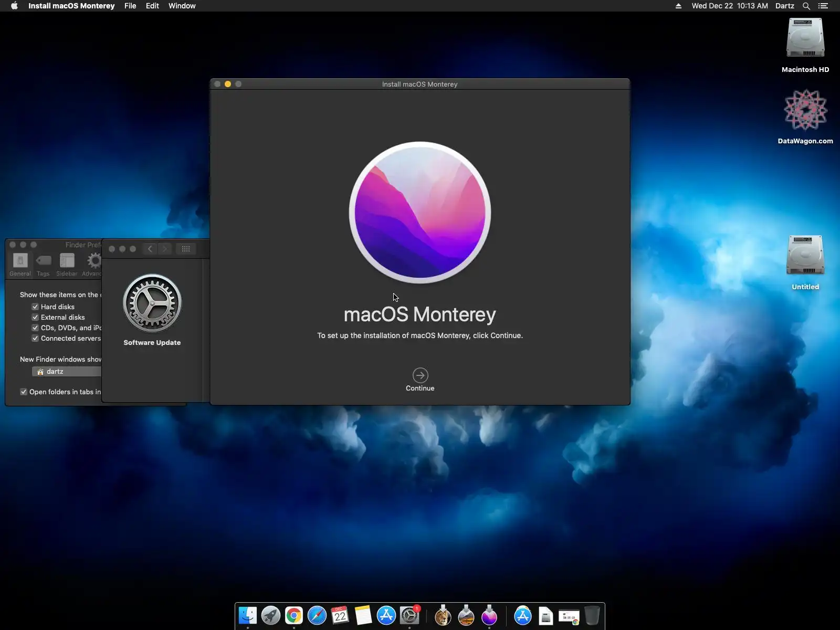Open Notes from the Dock
This screenshot has width=840, height=630.
coord(363,615)
